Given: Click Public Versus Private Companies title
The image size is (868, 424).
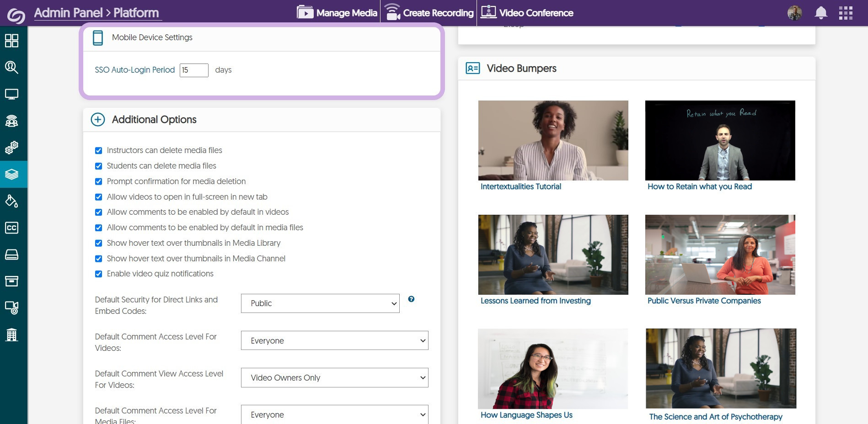Looking at the screenshot, I should coord(704,301).
